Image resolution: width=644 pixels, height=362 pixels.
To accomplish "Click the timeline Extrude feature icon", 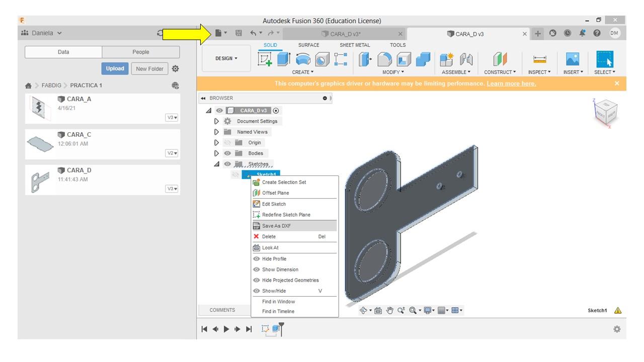I will pos(276,329).
